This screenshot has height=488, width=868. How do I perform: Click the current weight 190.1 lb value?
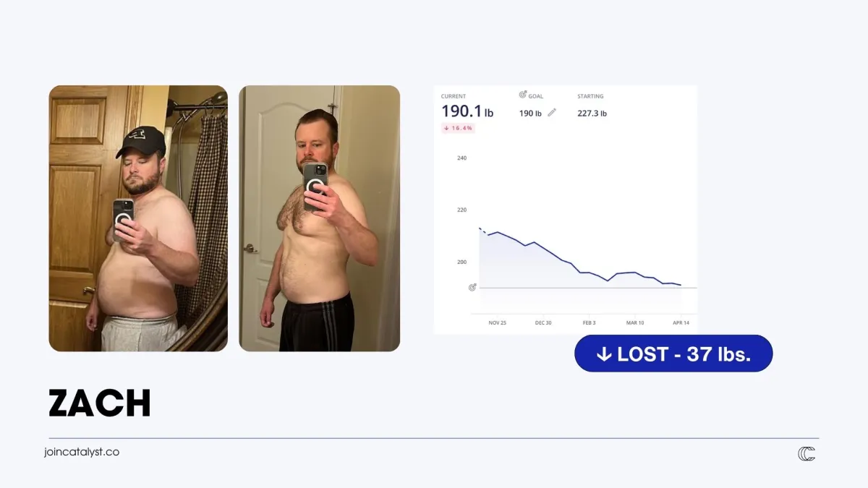(x=467, y=111)
